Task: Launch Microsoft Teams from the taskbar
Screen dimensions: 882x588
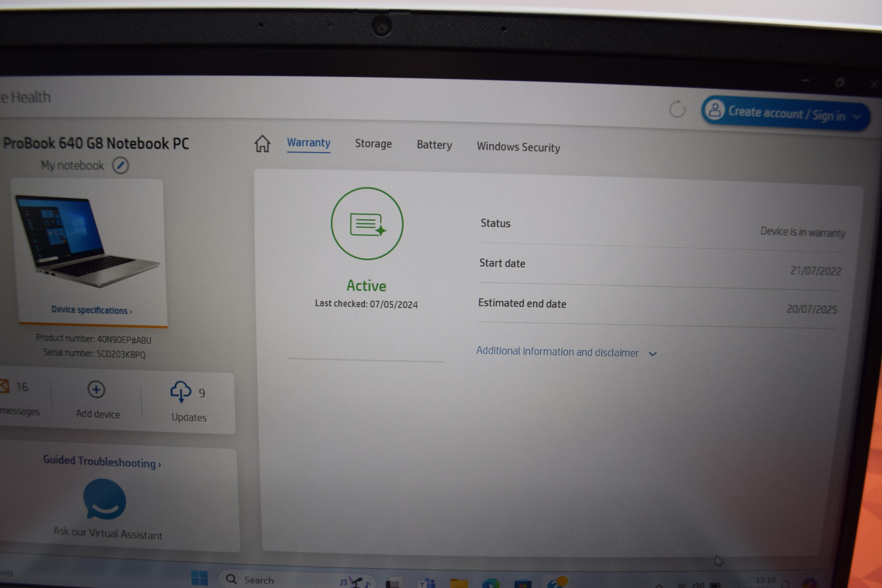Action: pyautogui.click(x=427, y=583)
